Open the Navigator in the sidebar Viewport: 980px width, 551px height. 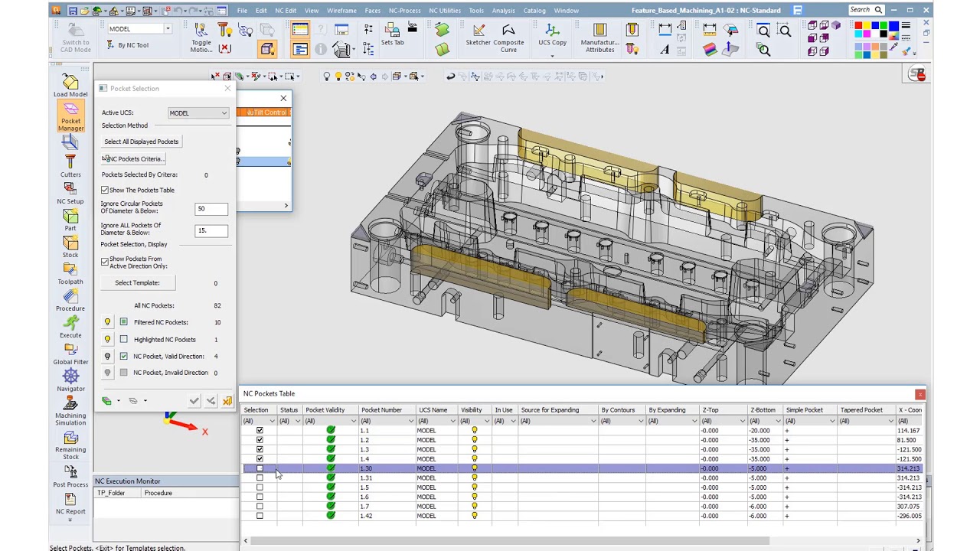[x=70, y=377]
